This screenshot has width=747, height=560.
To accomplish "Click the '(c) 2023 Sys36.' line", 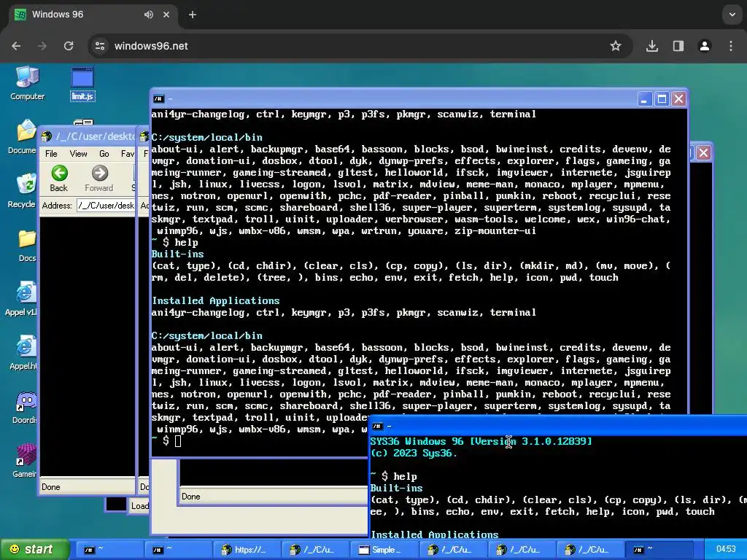I will click(x=414, y=453).
